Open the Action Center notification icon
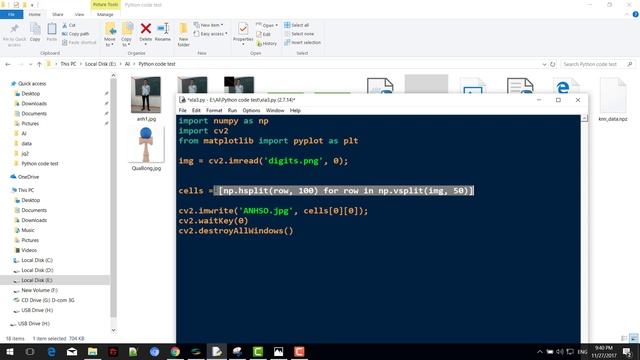Image resolution: width=640 pixels, height=360 pixels. pos(627,352)
